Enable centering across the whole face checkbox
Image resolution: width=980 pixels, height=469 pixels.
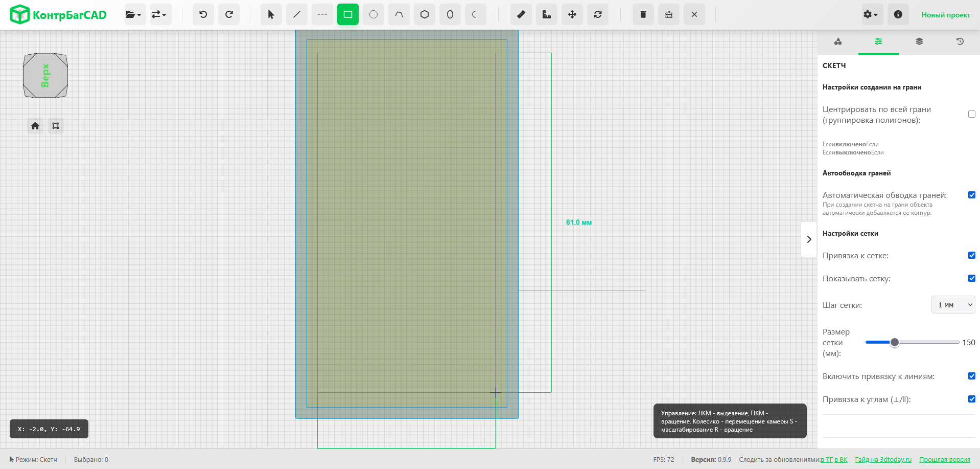click(x=972, y=115)
